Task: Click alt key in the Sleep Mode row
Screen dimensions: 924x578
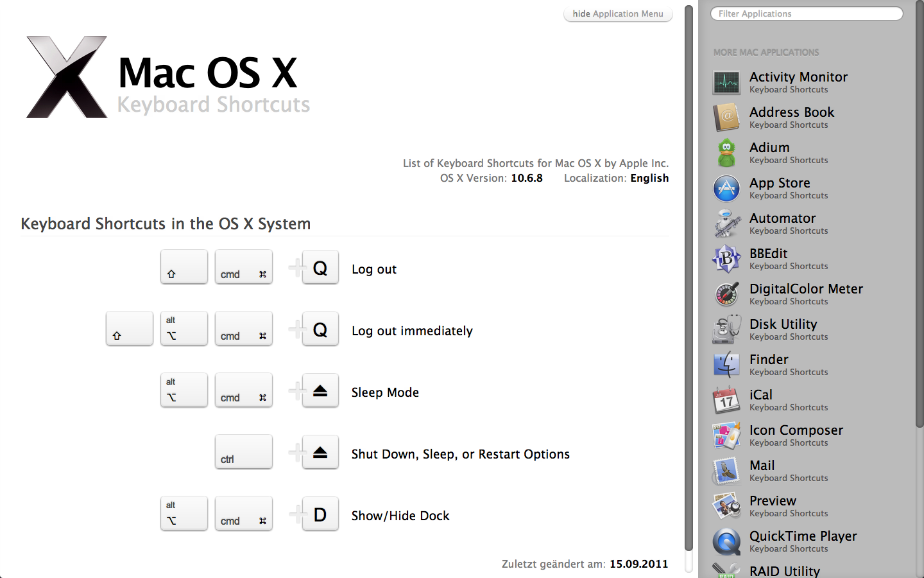Action: [184, 390]
